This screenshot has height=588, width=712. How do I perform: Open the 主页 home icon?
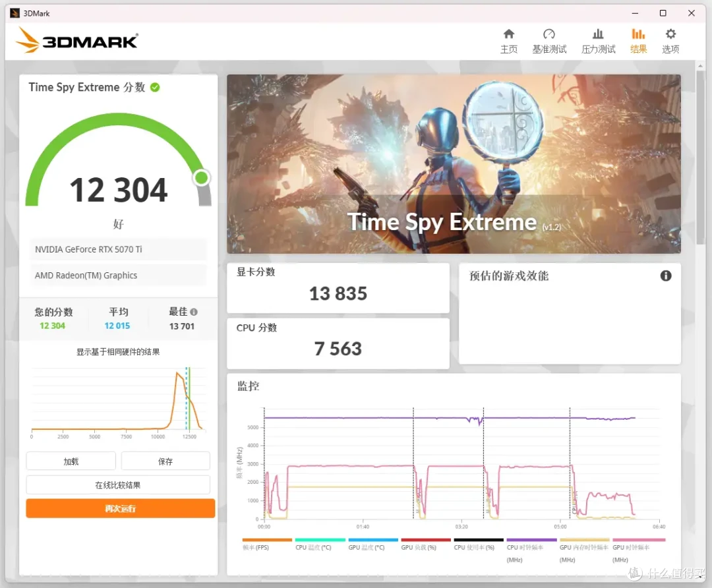(x=508, y=34)
